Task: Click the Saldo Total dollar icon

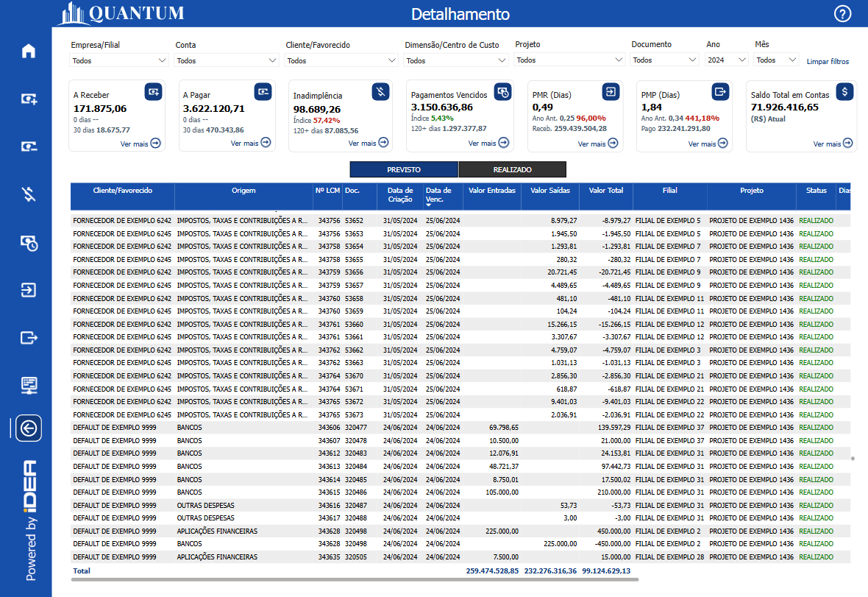Action: [x=845, y=91]
